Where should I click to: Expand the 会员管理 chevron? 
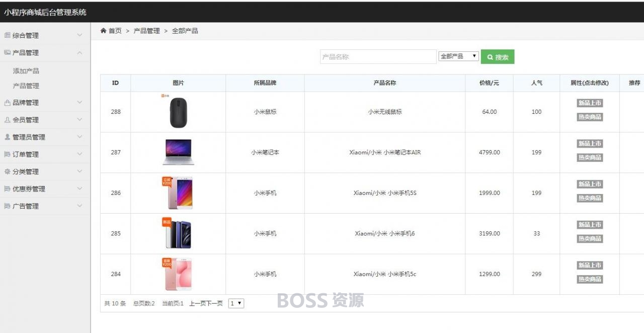tap(79, 119)
